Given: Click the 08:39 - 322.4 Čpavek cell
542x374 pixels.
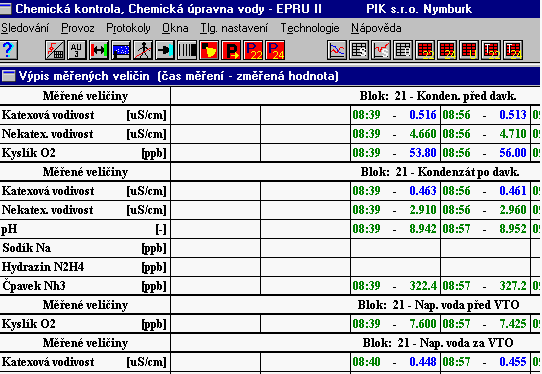Looking at the screenshot, I should (395, 286).
